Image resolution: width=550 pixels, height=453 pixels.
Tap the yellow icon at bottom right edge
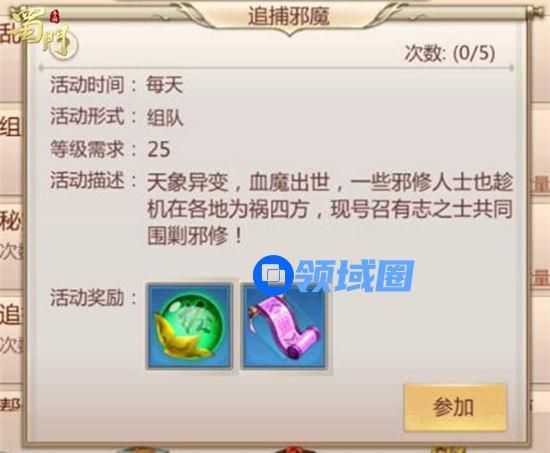(448, 449)
